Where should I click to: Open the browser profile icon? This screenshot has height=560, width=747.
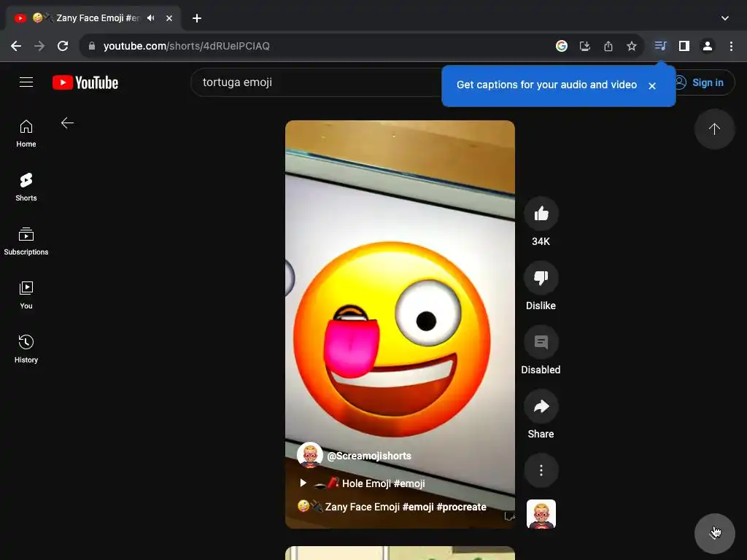click(708, 46)
